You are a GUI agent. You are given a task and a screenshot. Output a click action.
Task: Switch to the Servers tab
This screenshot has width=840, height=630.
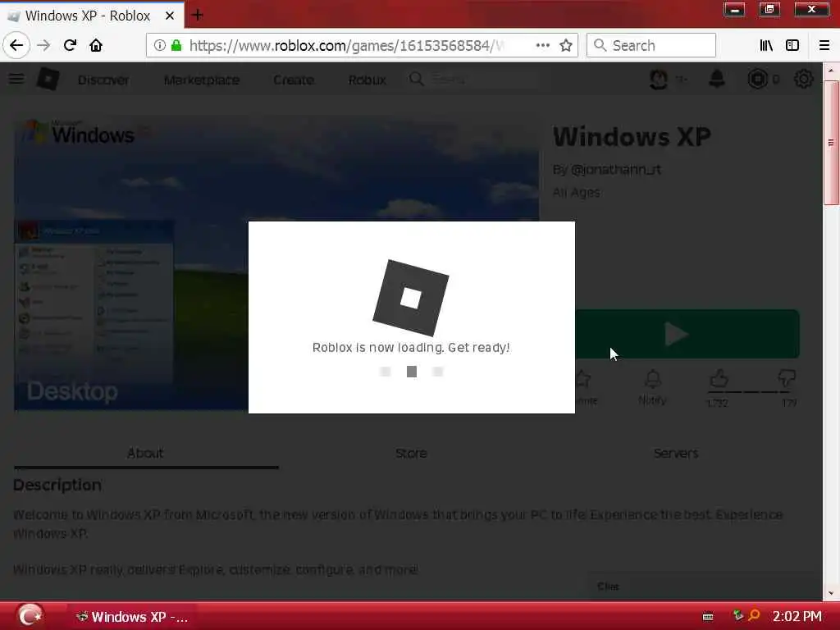676,453
